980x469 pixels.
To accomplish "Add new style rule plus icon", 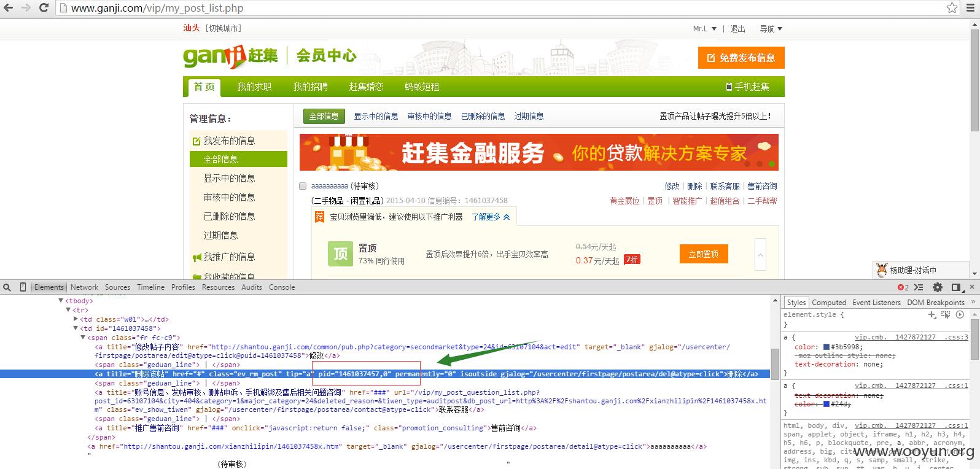I will [932, 315].
